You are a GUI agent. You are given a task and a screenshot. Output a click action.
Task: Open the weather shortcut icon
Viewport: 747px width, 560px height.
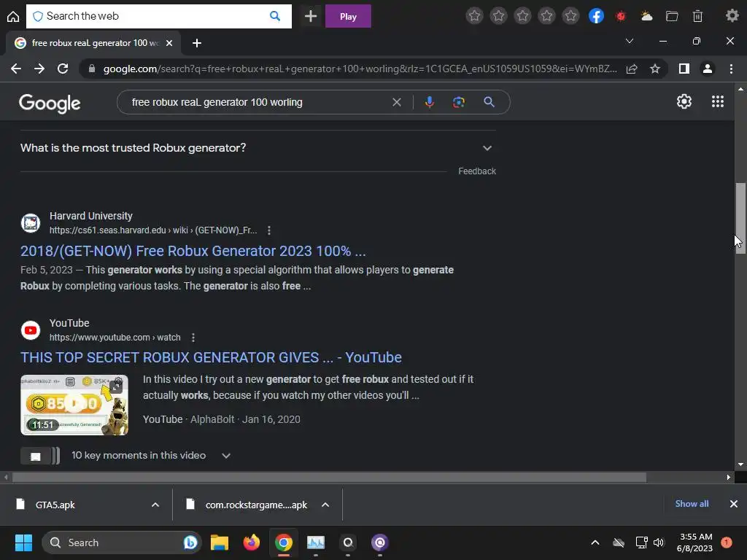pyautogui.click(x=646, y=16)
